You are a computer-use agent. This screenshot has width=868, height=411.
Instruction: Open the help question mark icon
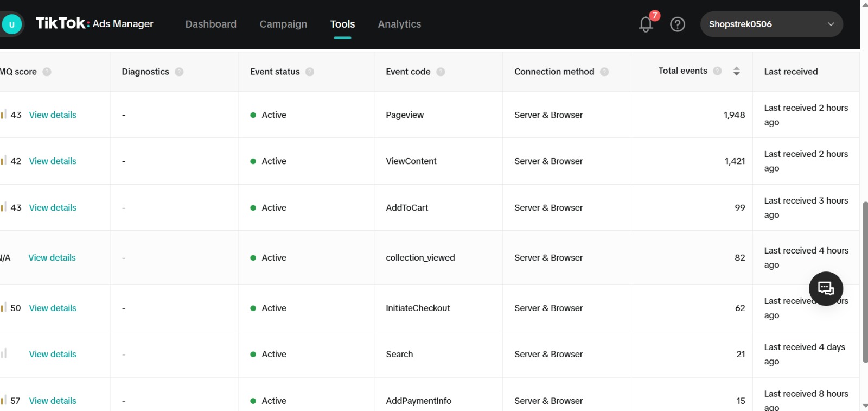click(x=678, y=24)
